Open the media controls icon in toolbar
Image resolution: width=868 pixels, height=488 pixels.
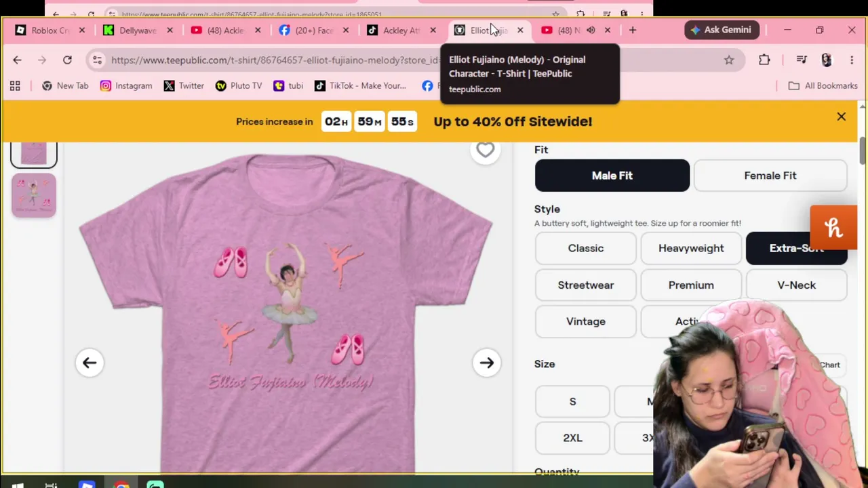coord(802,60)
